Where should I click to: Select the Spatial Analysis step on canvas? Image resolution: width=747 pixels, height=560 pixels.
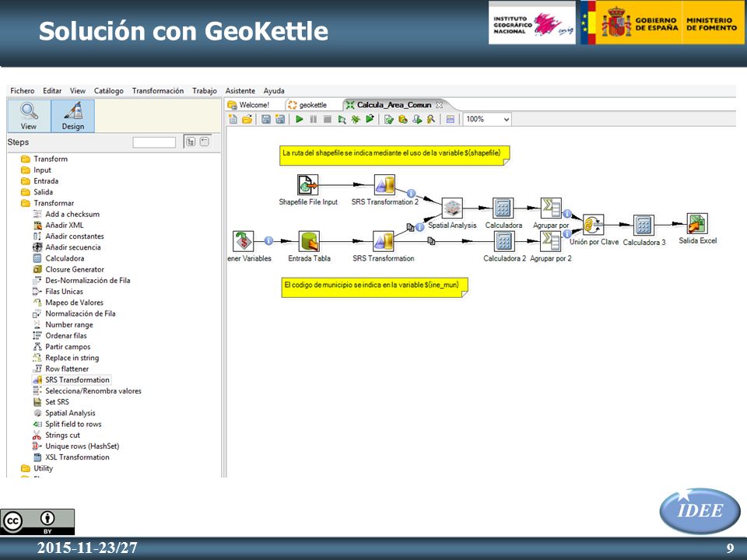click(x=452, y=208)
